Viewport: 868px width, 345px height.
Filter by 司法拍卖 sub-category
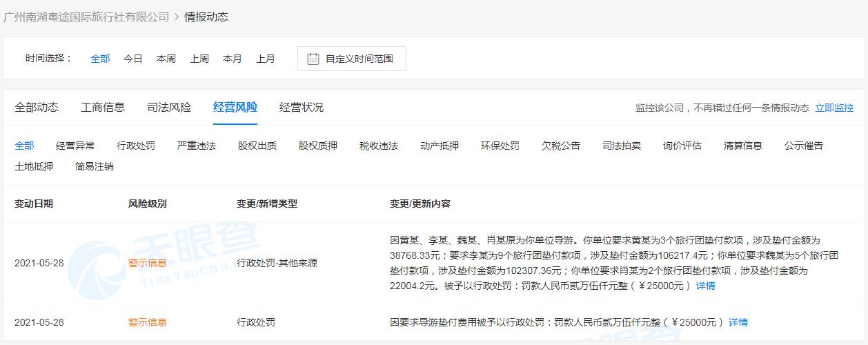point(622,146)
